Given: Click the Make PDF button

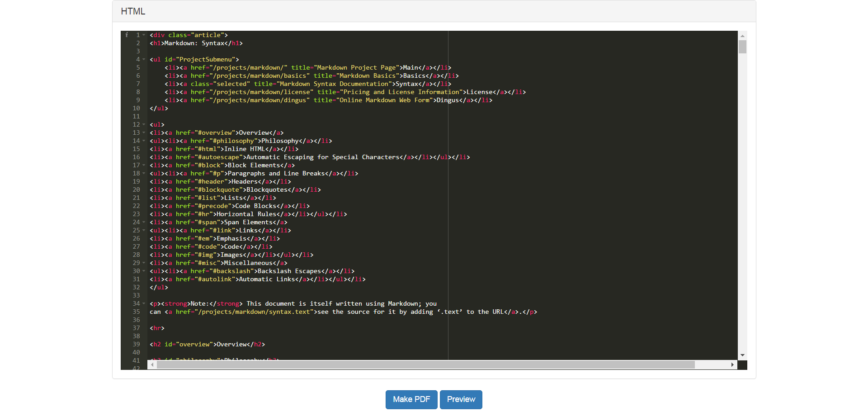Looking at the screenshot, I should (411, 399).
